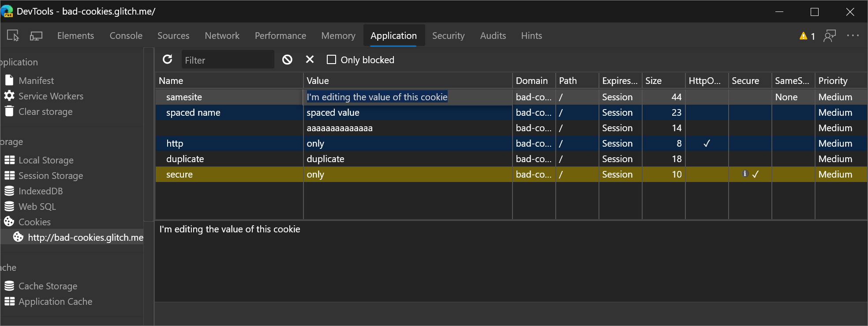
Task: Clear all cookies with the block icon
Action: [287, 60]
